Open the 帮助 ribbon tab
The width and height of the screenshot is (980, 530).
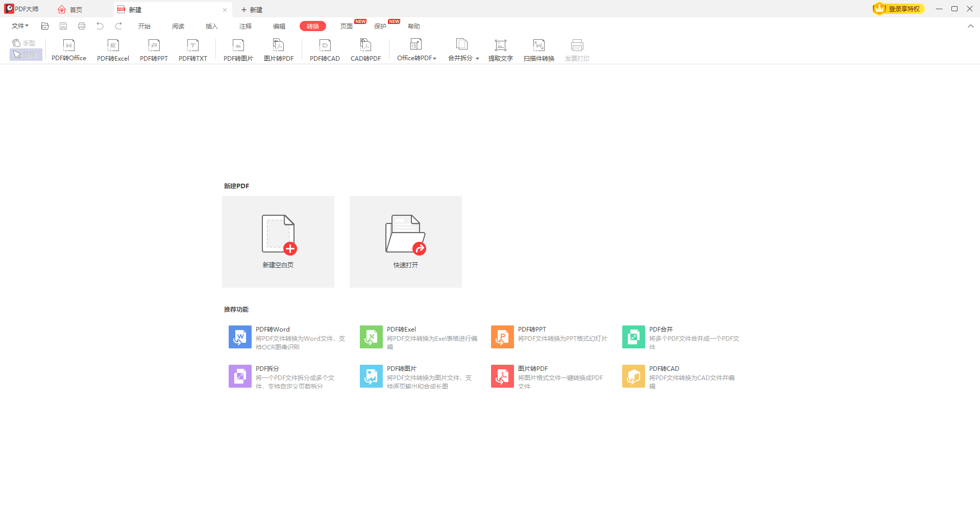[414, 26]
